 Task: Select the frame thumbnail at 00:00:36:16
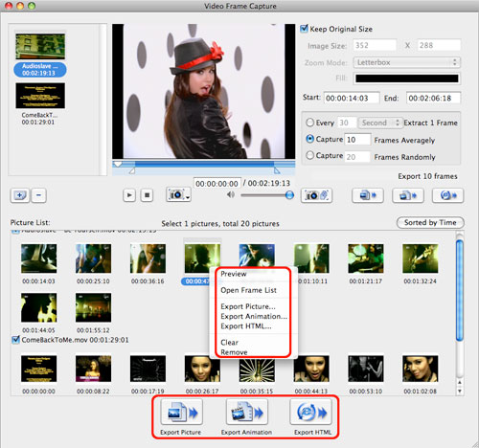(x=148, y=258)
